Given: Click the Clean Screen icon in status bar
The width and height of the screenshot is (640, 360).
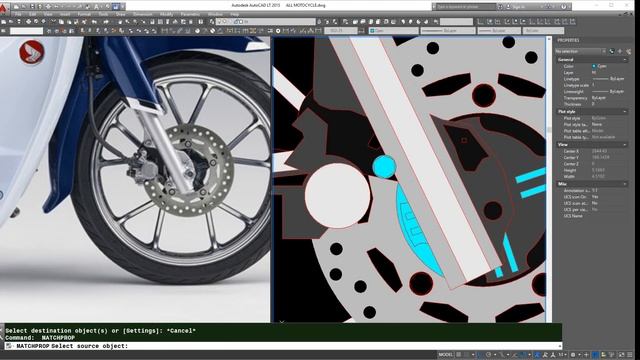Looking at the screenshot, I should [622, 355].
